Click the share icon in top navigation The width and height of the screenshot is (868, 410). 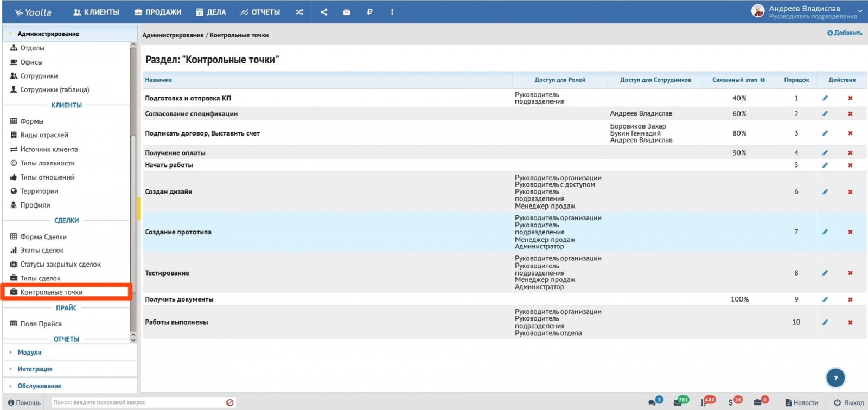click(324, 12)
